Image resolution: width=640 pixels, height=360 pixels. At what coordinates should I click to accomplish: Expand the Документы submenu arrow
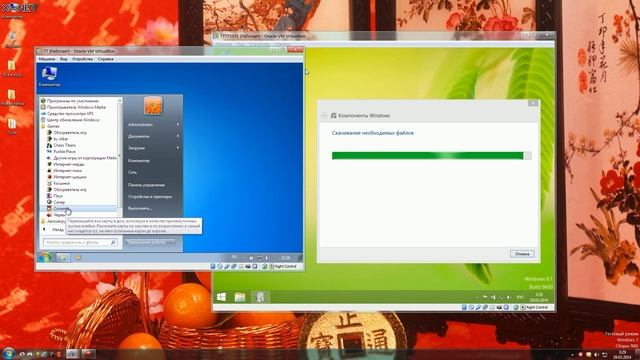pos(178,136)
